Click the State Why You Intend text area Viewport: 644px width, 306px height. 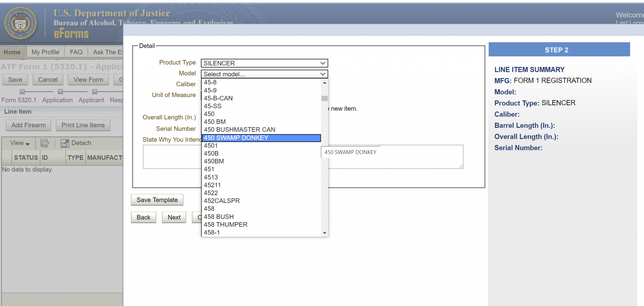pyautogui.click(x=303, y=157)
